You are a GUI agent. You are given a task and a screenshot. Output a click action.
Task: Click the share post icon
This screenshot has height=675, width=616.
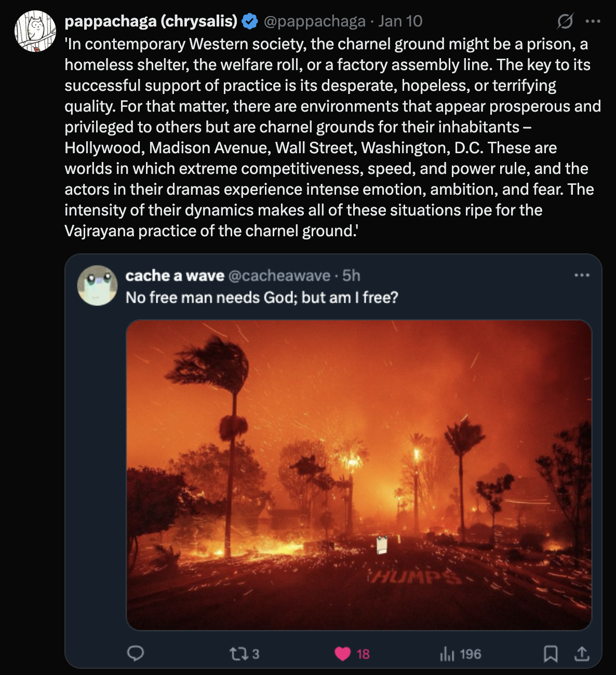coord(582,654)
